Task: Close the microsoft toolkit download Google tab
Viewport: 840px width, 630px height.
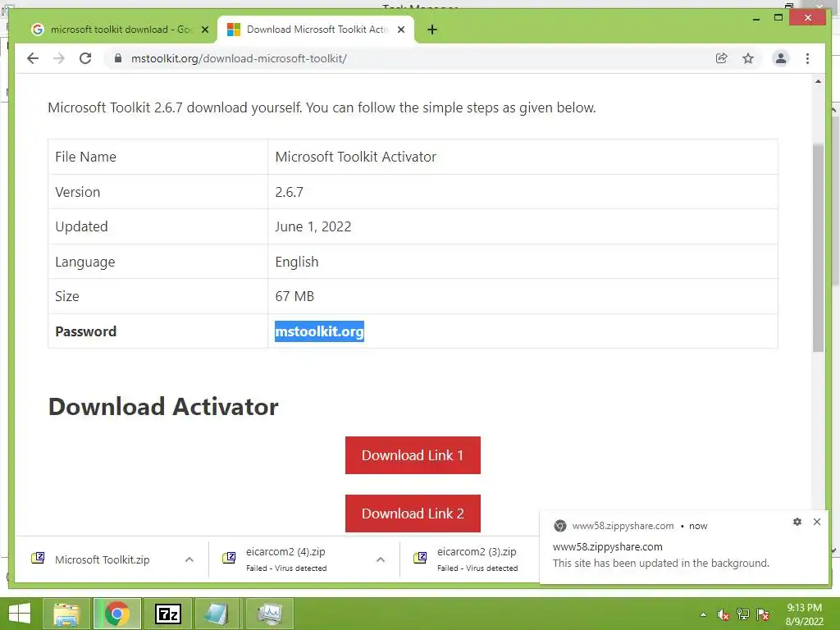Action: [204, 30]
